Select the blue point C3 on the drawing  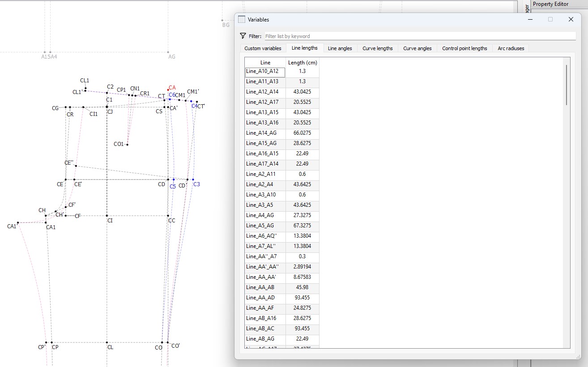pyautogui.click(x=193, y=180)
